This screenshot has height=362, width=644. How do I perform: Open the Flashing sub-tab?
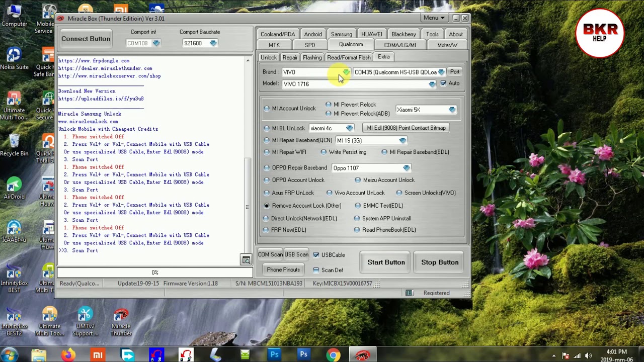click(x=312, y=57)
